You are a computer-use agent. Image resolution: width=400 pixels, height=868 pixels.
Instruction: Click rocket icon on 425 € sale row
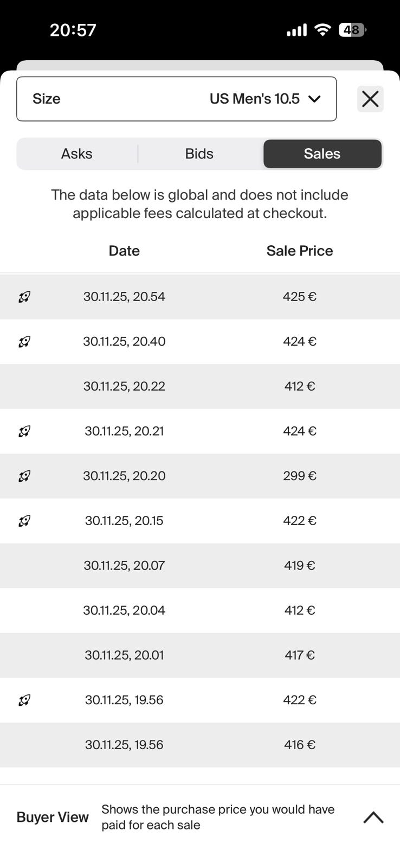point(24,297)
